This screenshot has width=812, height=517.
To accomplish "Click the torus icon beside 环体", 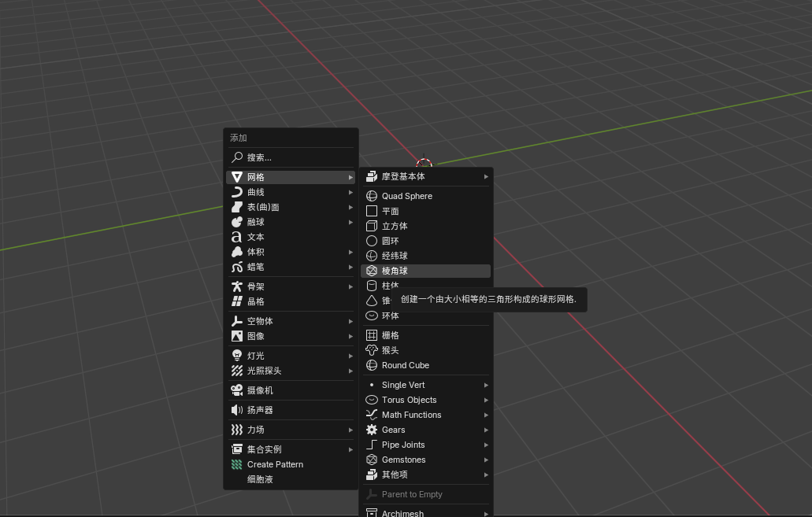I will coord(371,316).
